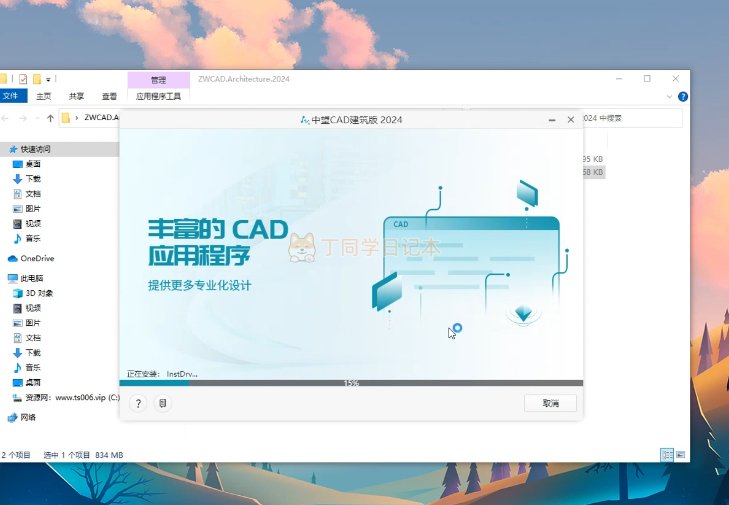Navigate forward in File Explorer
The height and width of the screenshot is (505, 729).
click(23, 118)
